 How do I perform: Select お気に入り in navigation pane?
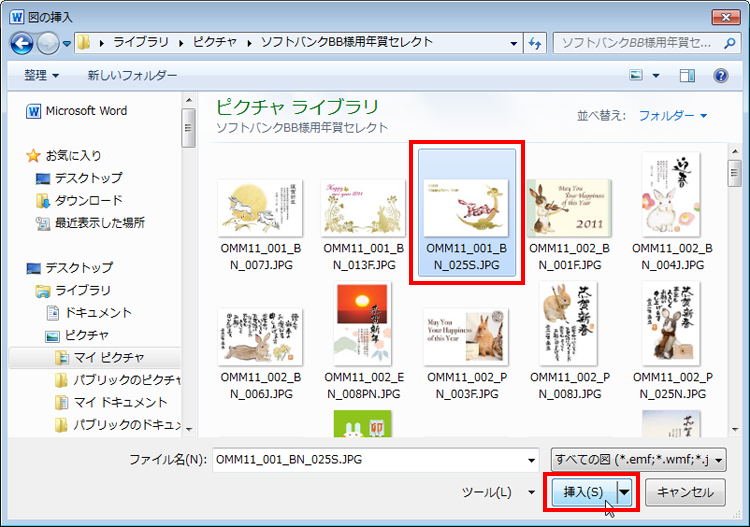pyautogui.click(x=64, y=155)
